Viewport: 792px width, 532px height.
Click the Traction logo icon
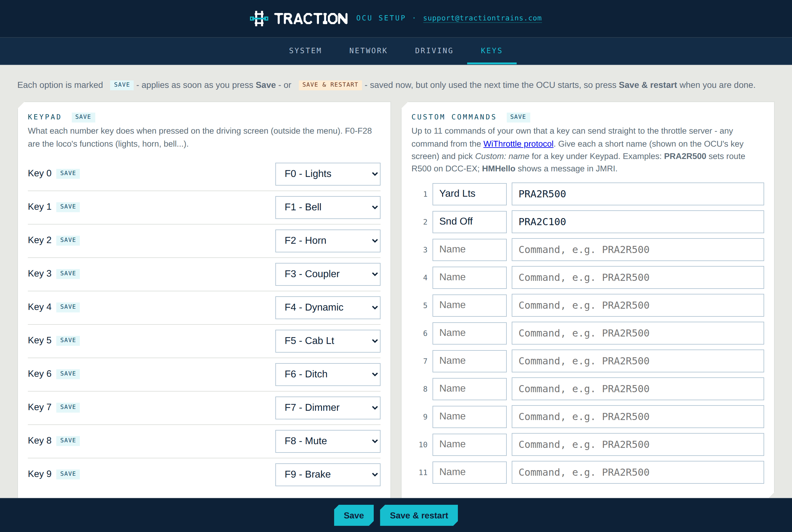259,18
